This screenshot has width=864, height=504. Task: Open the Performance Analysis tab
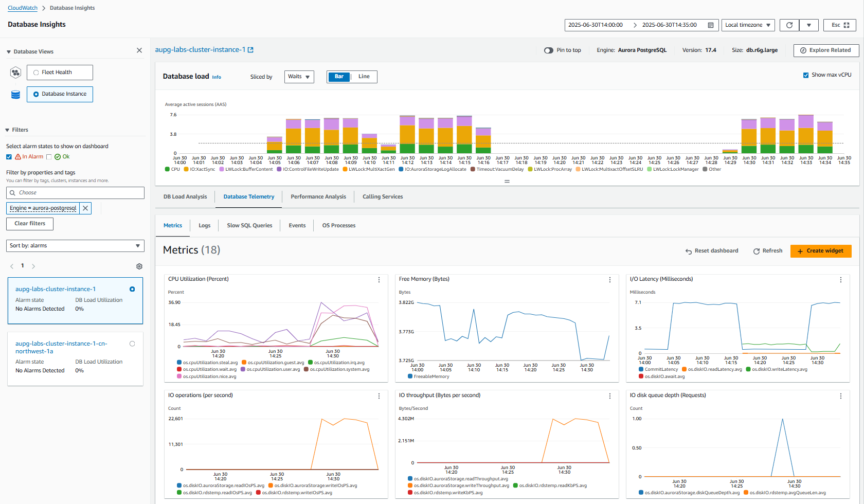click(x=318, y=197)
